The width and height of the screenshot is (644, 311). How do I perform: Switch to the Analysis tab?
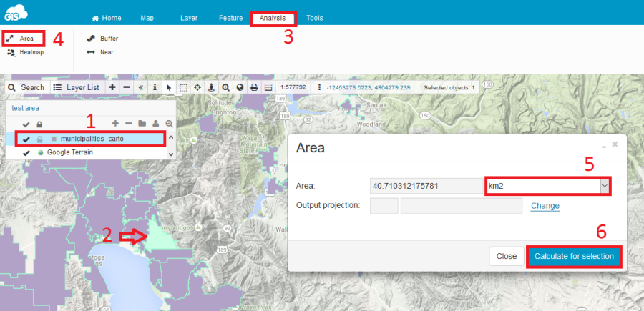click(x=273, y=17)
